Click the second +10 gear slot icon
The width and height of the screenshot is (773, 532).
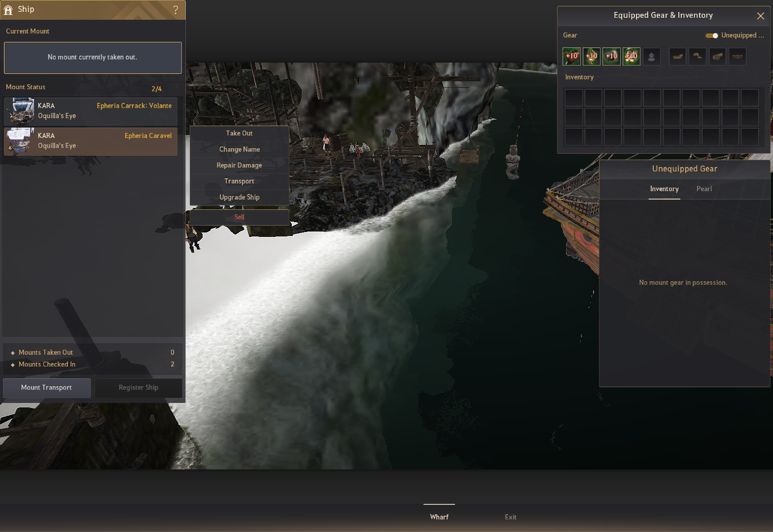pos(592,57)
